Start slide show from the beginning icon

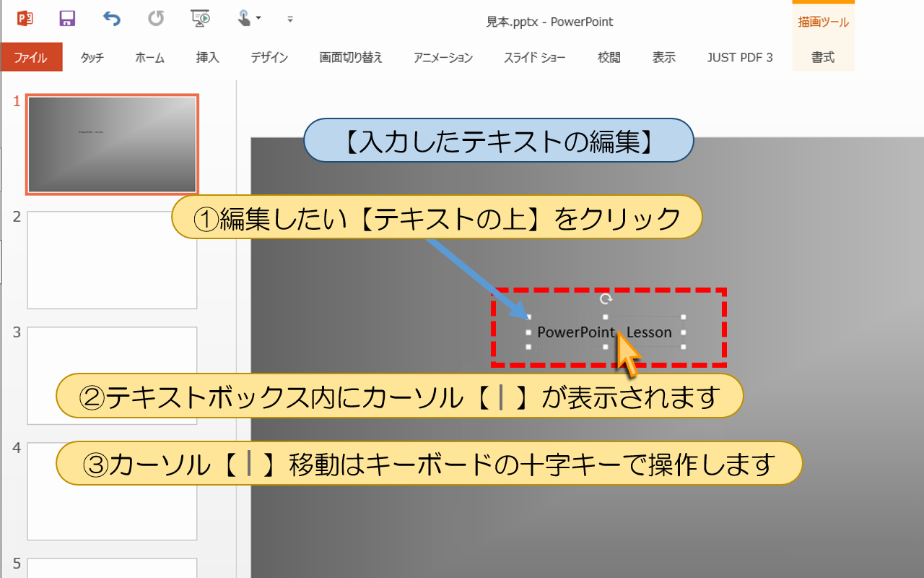pyautogui.click(x=200, y=19)
